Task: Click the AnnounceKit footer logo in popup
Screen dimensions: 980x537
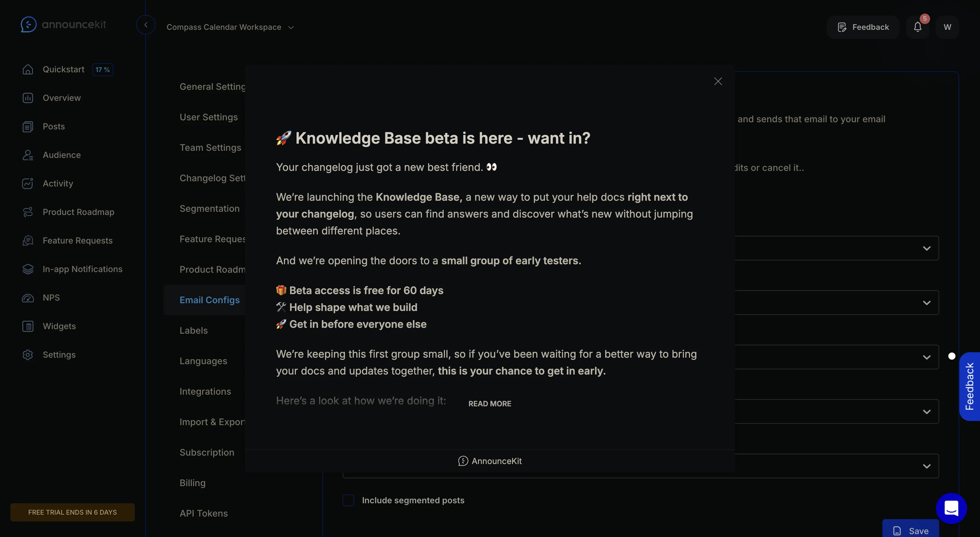Action: pos(490,461)
